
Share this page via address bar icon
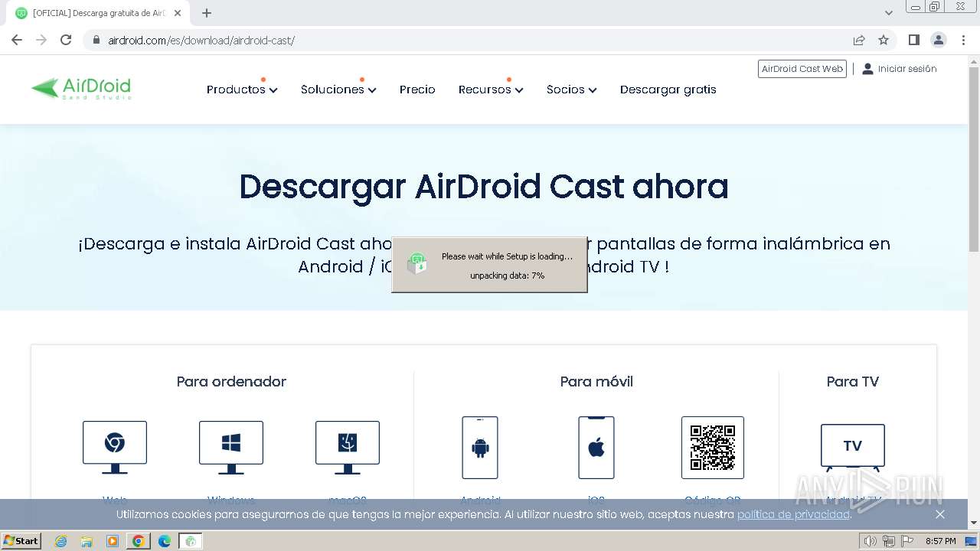pos(859,40)
